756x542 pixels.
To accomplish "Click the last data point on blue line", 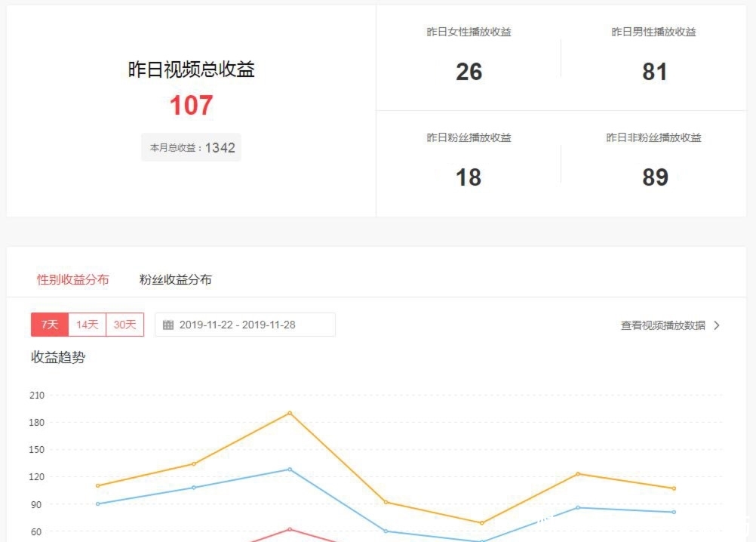I will tap(674, 512).
